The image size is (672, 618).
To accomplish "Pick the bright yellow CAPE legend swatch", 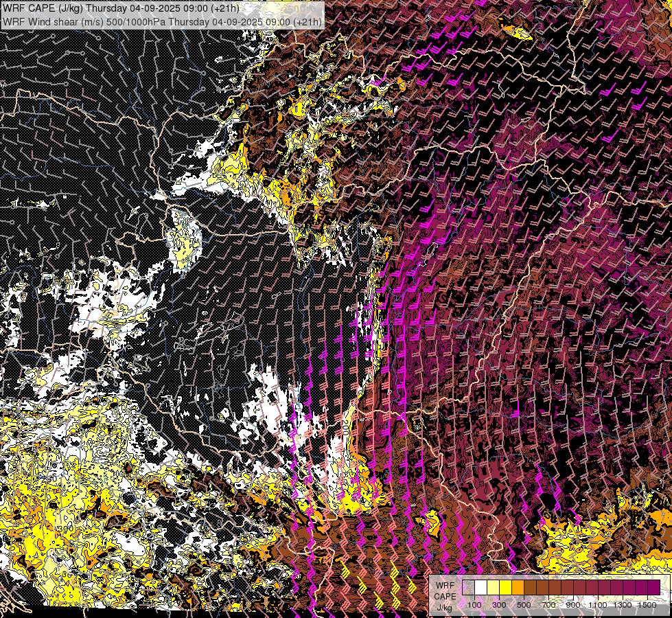I will point(506,587).
